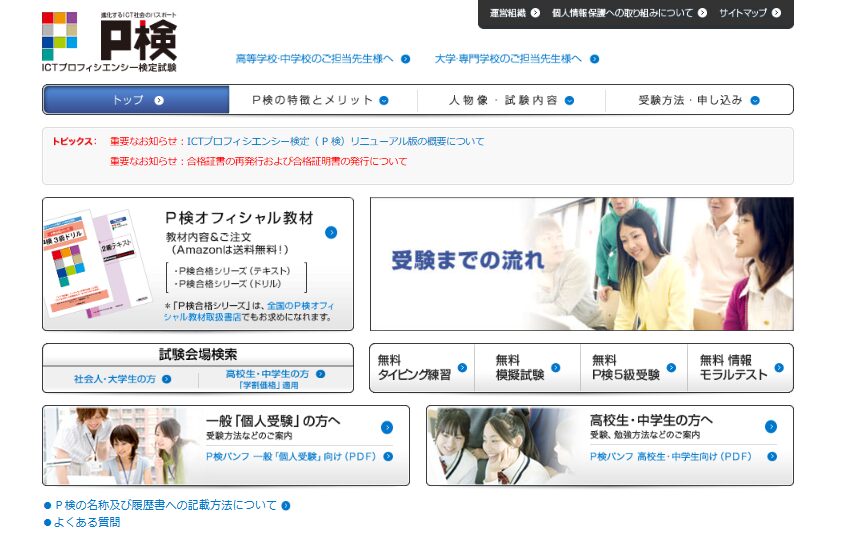Click the arrow icon next to 社会人・大学生の方
The width and height of the screenshot is (844, 541).
click(166, 379)
